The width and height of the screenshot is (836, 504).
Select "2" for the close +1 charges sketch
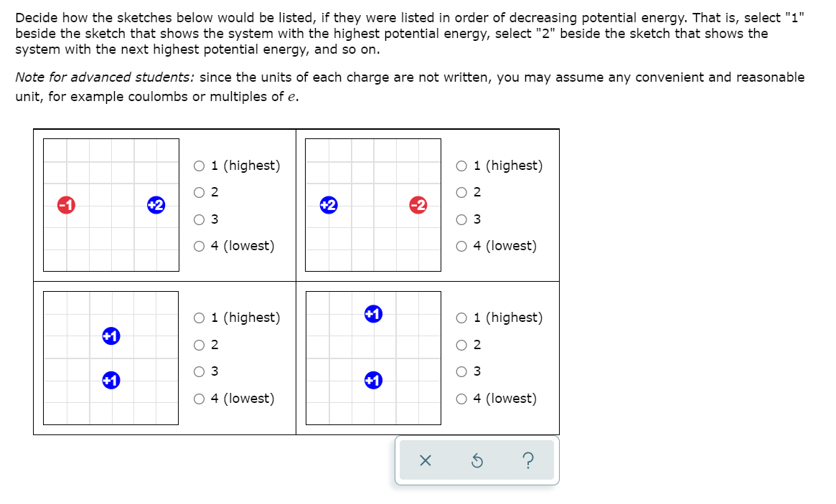click(x=198, y=345)
